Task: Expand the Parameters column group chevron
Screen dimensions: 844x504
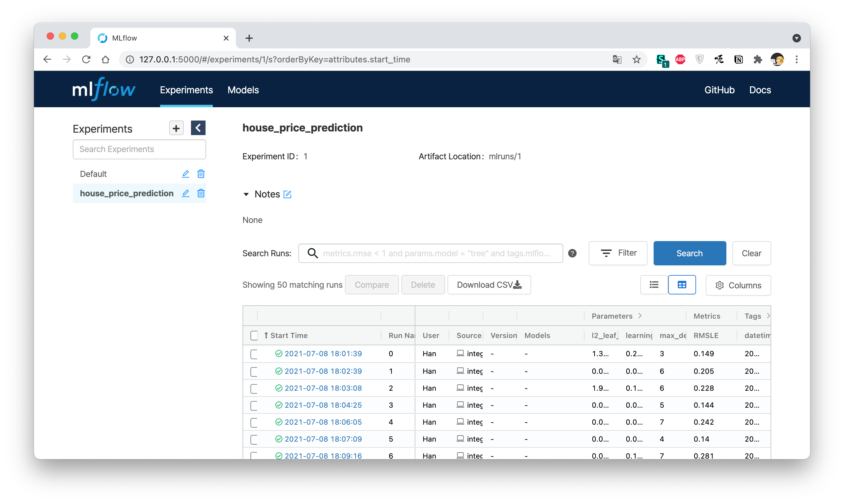Action: tap(640, 316)
